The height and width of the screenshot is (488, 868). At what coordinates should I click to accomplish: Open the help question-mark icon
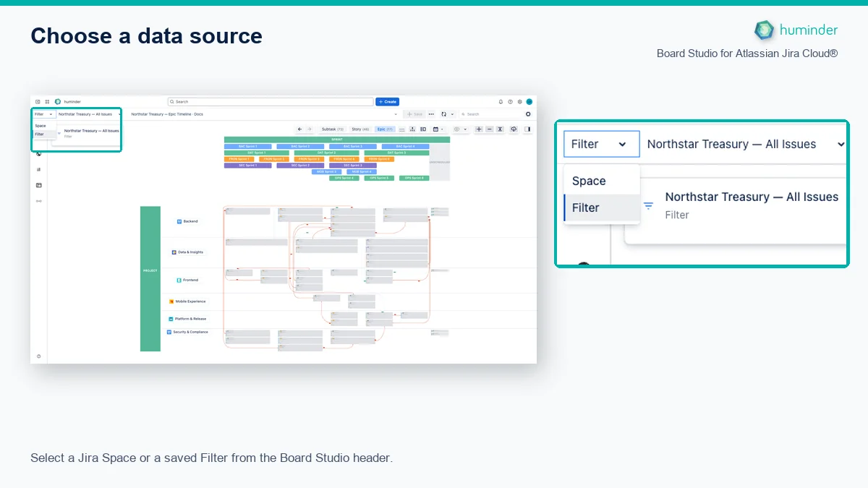coord(510,102)
